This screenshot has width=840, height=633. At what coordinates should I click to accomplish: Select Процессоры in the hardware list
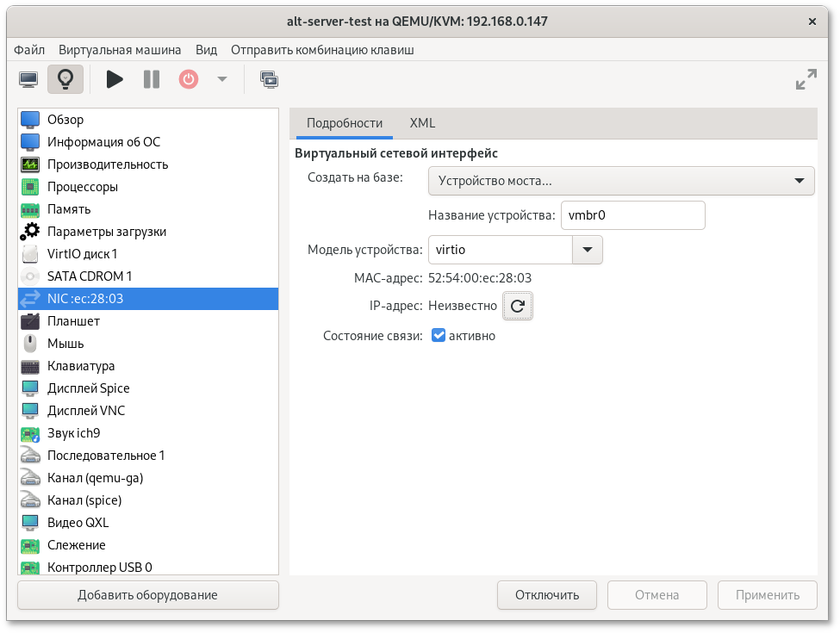83,187
